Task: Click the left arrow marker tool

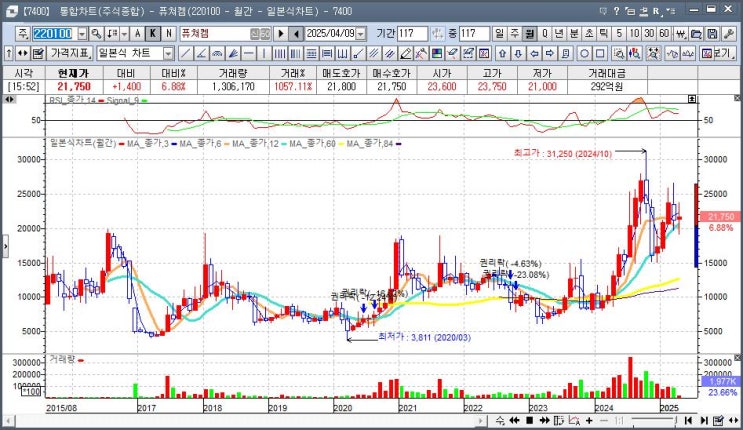Action: click(x=534, y=53)
